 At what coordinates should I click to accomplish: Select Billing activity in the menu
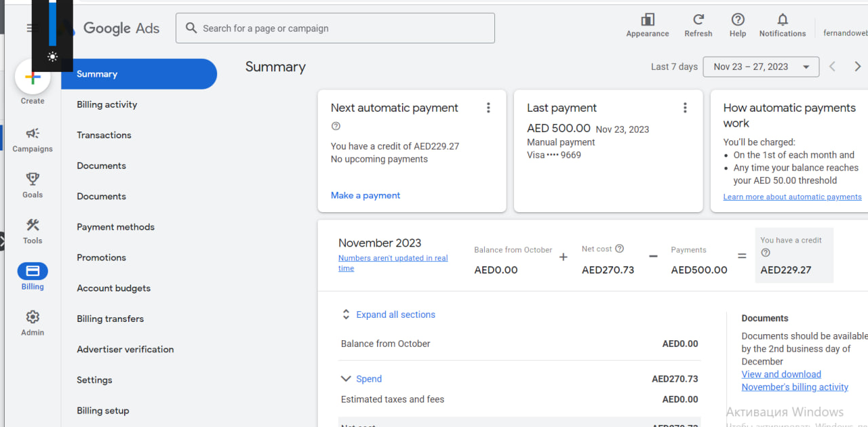[107, 104]
